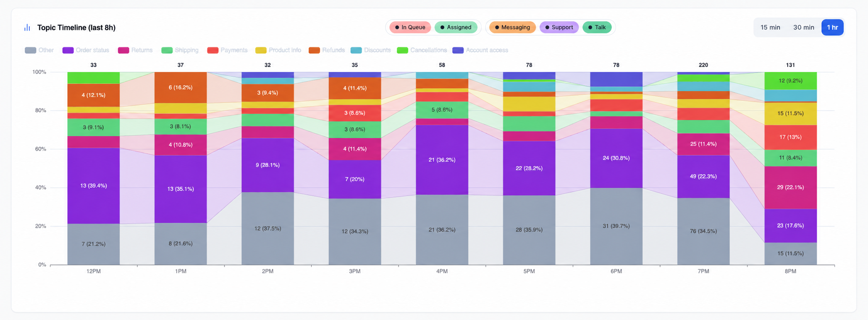Click the 3PM Payments segment 3 (8.6%)
Viewport: 868px width, 320px height.
[355, 113]
